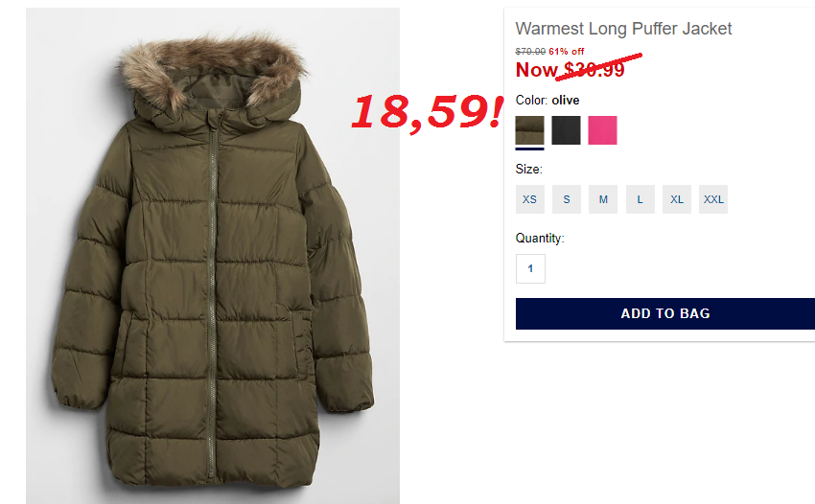Choose size XXL
The width and height of the screenshot is (815, 504).
pyautogui.click(x=713, y=199)
